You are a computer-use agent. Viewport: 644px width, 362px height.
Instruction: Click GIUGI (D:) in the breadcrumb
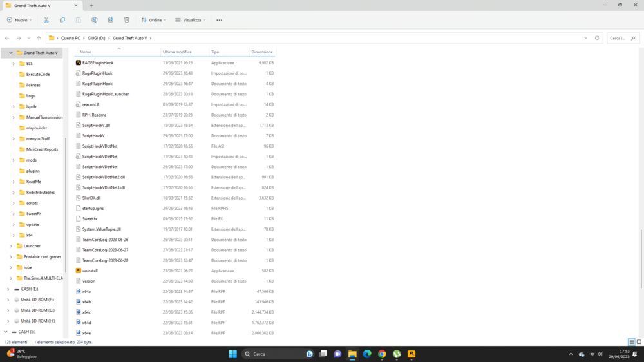97,38
